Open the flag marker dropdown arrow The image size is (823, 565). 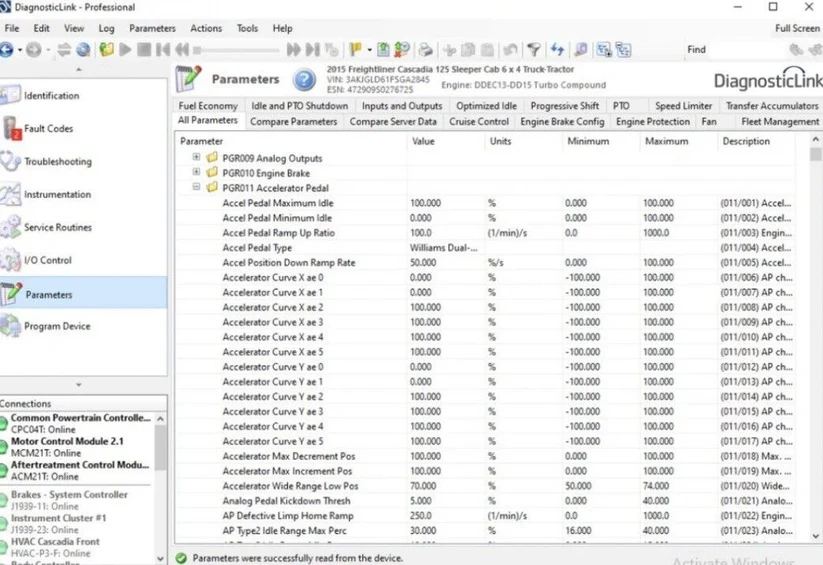pos(370,50)
